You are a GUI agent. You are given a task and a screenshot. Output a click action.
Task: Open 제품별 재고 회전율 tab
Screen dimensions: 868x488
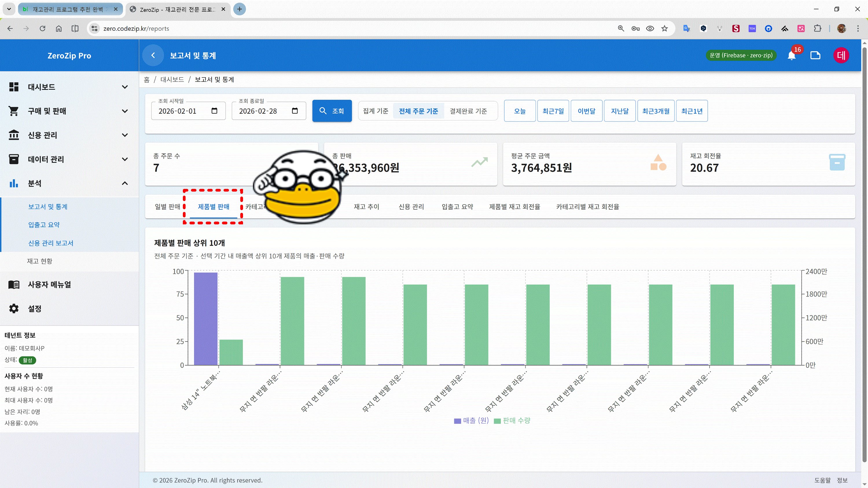point(514,207)
